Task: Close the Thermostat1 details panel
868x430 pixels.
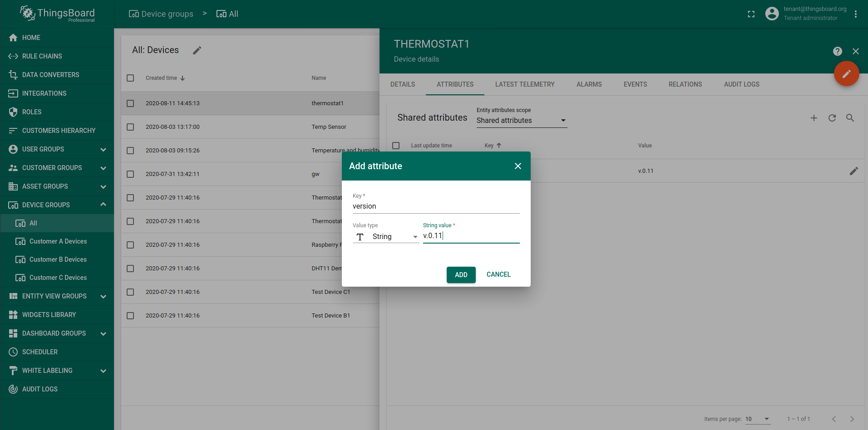Action: pyautogui.click(x=856, y=51)
